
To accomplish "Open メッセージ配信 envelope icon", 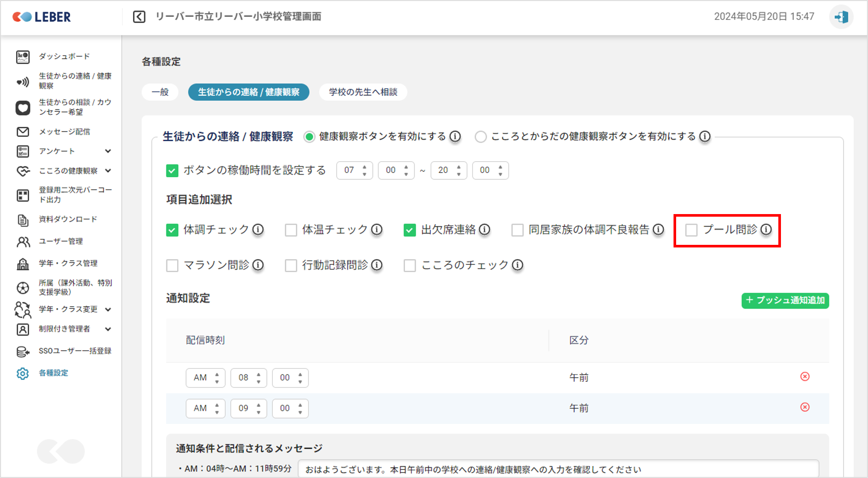I will pos(23,132).
